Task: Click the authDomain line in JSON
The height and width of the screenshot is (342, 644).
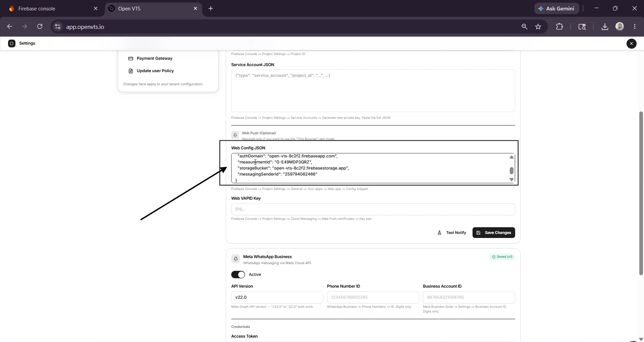Action: 288,156
